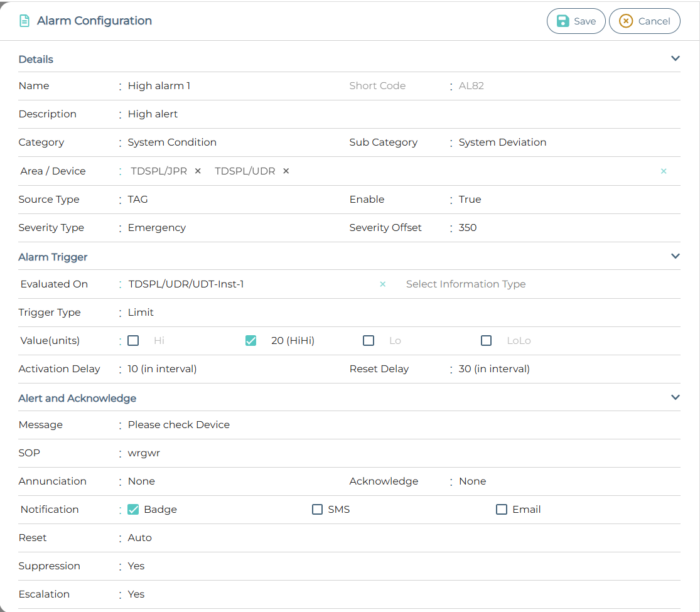This screenshot has height=612, width=700.
Task: Enable the Lo value checkbox
Action: tap(369, 341)
